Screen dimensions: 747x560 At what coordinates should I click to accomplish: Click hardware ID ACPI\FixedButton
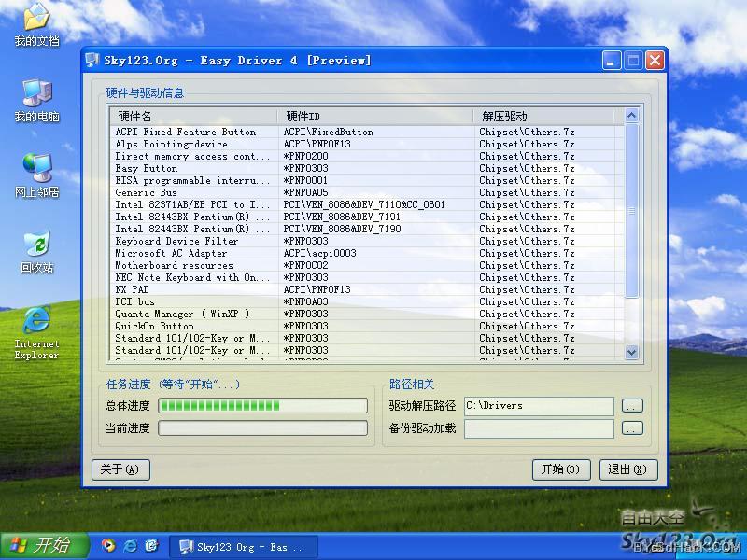329,132
